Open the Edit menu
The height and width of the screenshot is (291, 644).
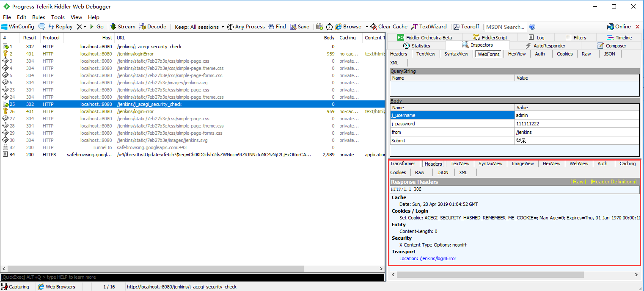click(x=22, y=17)
